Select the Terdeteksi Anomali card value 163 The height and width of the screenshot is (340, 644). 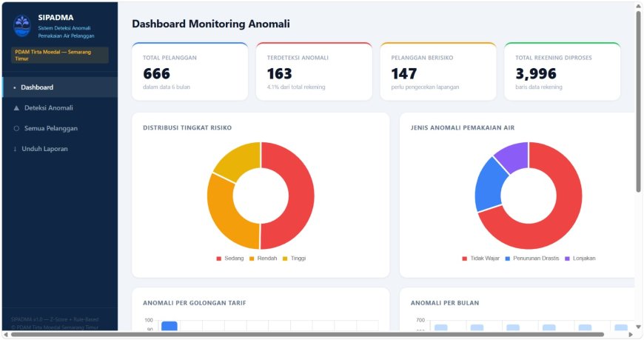[x=279, y=73]
